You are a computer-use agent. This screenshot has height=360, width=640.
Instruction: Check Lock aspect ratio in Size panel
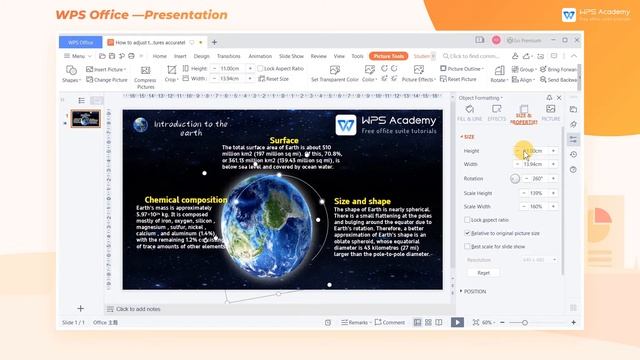click(467, 220)
